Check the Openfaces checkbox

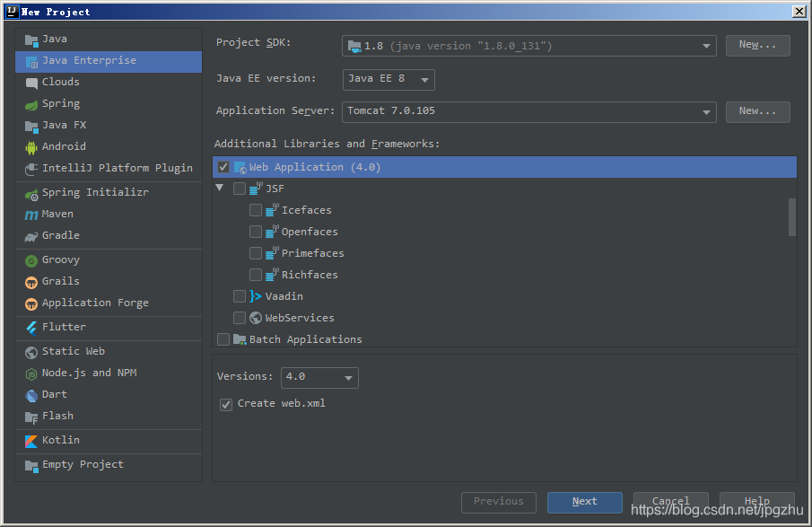point(256,232)
